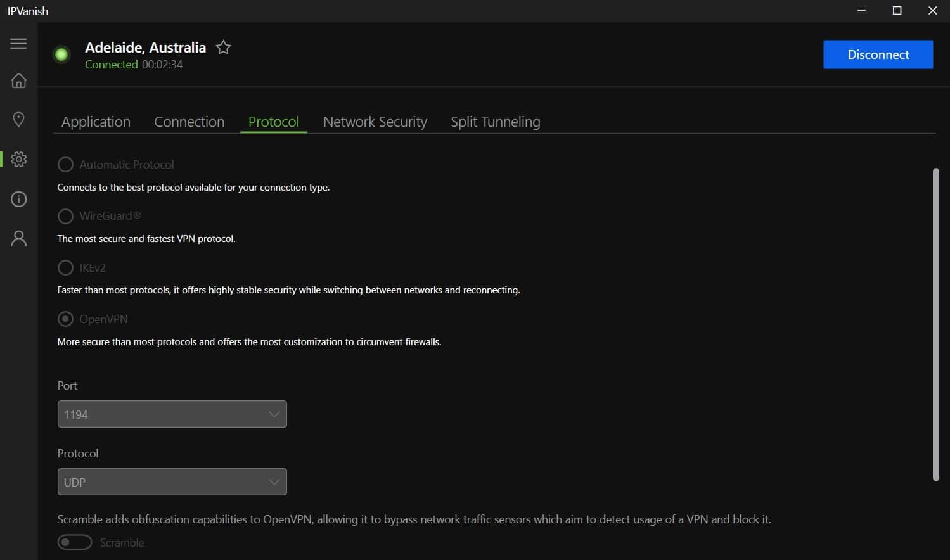Select the OpenVPN radio button
The width and height of the screenshot is (950, 560).
(65, 319)
